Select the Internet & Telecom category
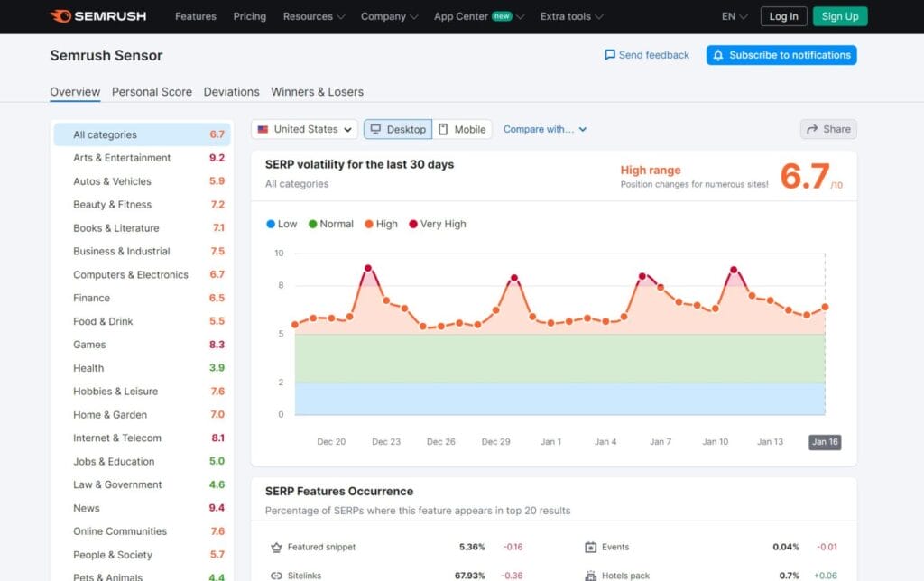The image size is (924, 581). [142, 438]
